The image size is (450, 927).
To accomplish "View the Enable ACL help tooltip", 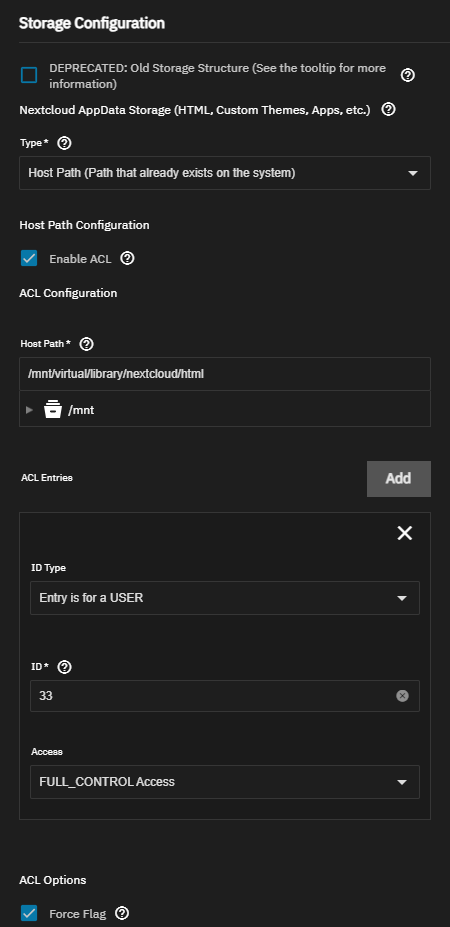I will (x=127, y=258).
